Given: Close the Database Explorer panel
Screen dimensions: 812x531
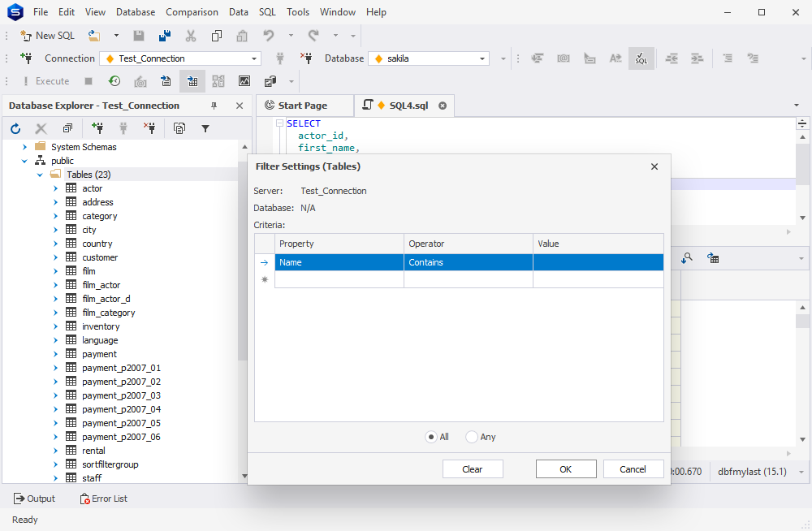Looking at the screenshot, I should coord(240,106).
